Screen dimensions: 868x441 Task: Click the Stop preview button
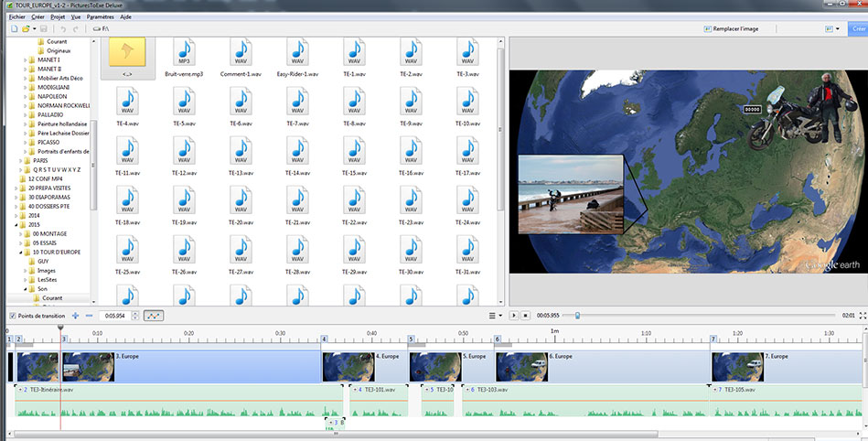coord(526,316)
